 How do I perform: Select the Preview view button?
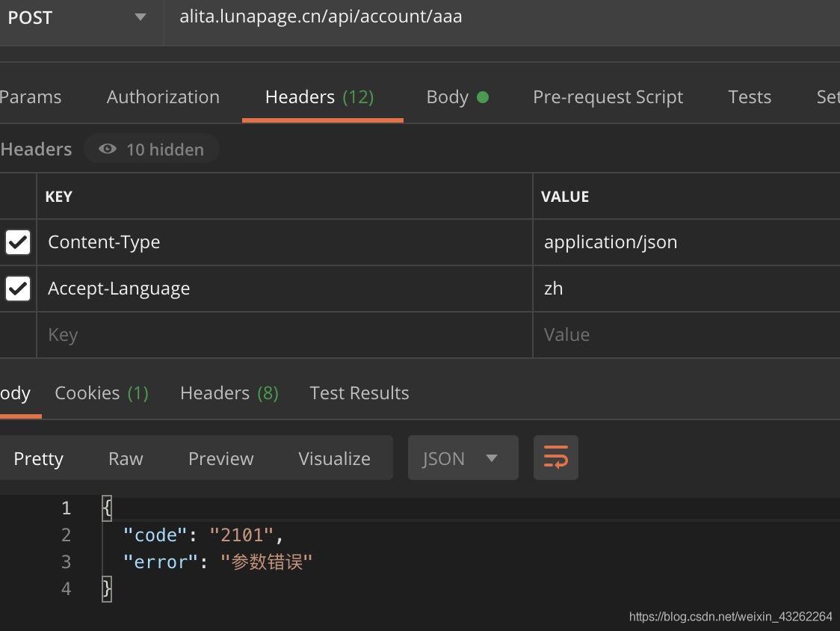click(x=220, y=458)
